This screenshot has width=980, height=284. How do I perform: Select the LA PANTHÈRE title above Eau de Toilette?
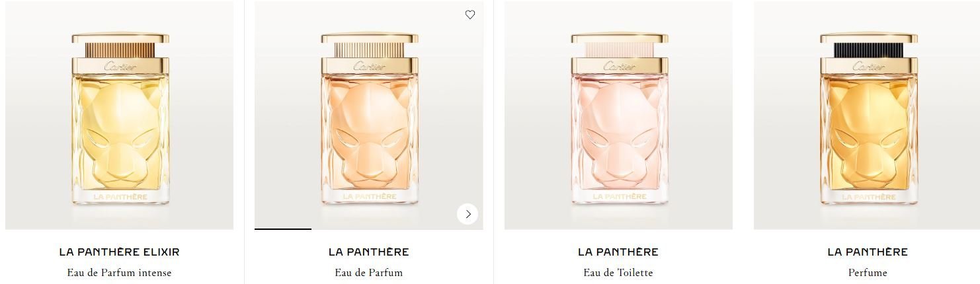(618, 252)
